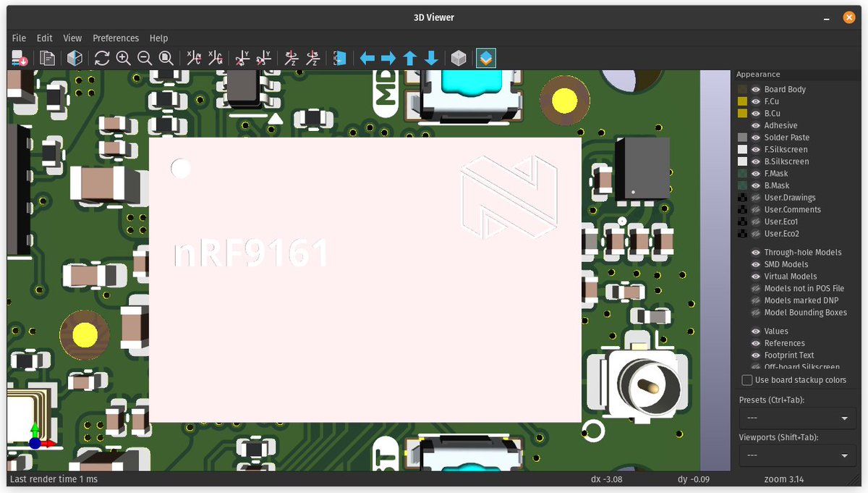868x493 pixels.
Task: Toggle visibility of B.Cu layer
Action: [755, 114]
